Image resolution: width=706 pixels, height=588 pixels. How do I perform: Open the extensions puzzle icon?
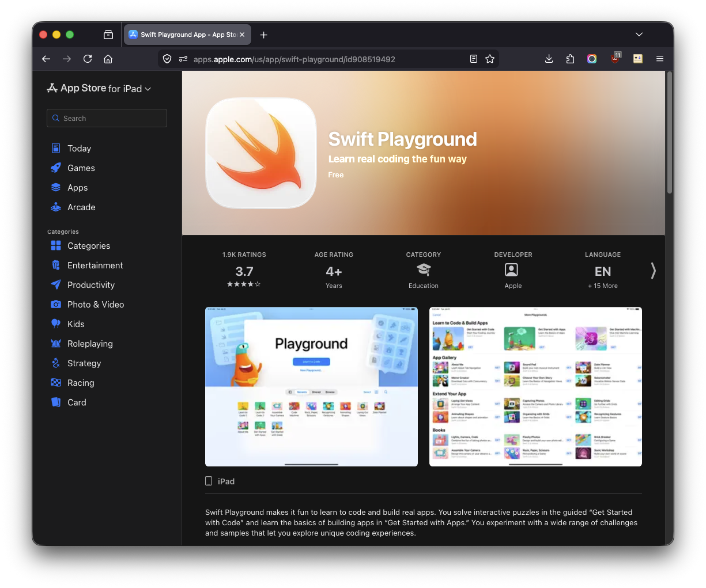coord(570,59)
